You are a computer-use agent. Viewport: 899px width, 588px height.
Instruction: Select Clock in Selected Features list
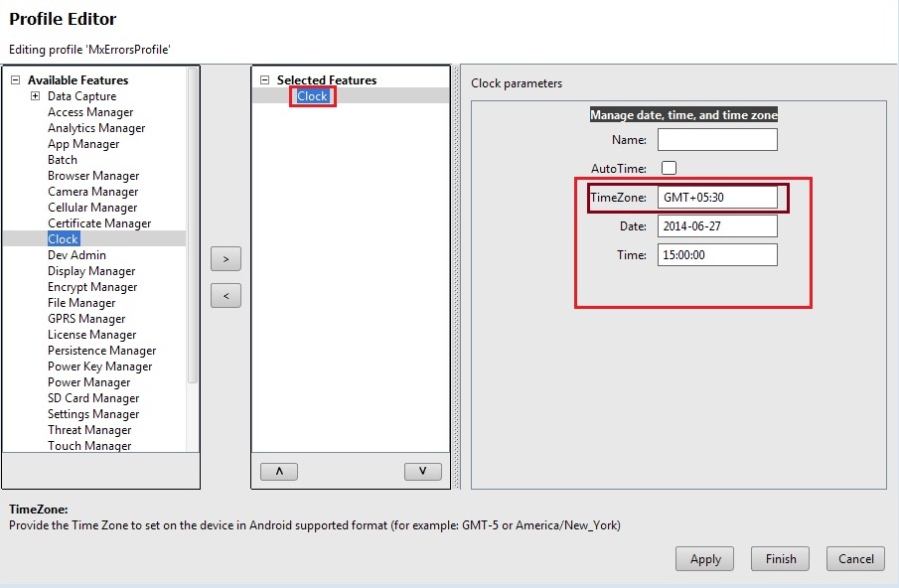coord(312,96)
